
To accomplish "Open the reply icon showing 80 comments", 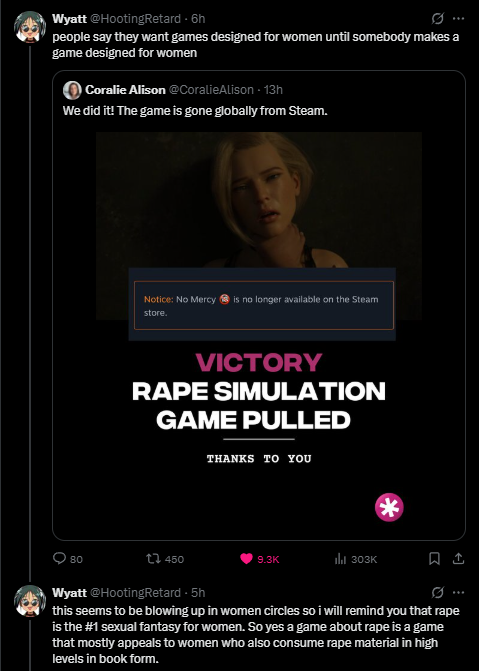I will pos(59,558).
